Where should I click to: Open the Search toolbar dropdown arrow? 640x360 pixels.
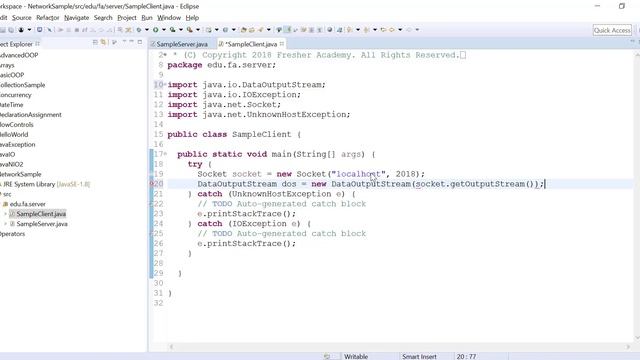(x=269, y=30)
